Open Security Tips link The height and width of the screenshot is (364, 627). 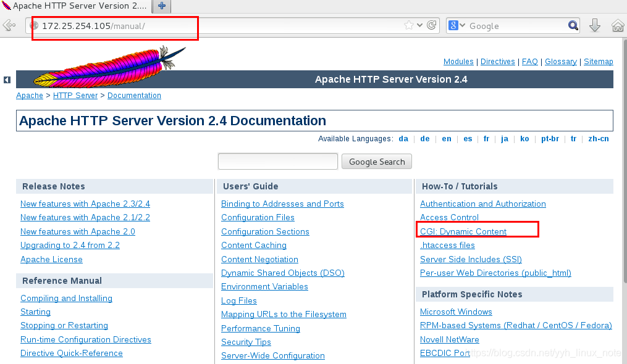[246, 342]
